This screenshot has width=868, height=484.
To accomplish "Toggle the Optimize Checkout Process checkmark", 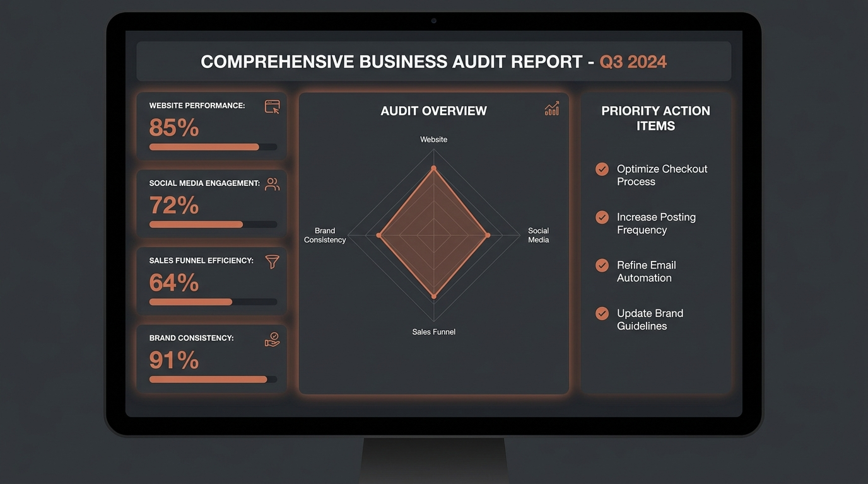I will point(602,169).
